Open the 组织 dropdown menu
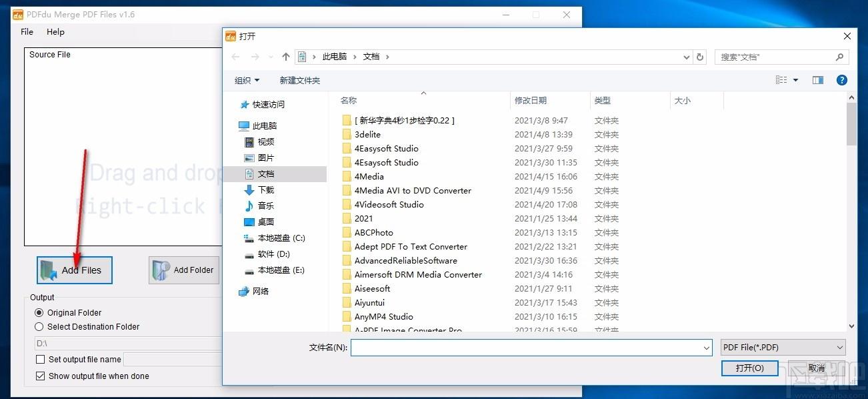Viewport: 868px width, 399px height. click(x=247, y=80)
